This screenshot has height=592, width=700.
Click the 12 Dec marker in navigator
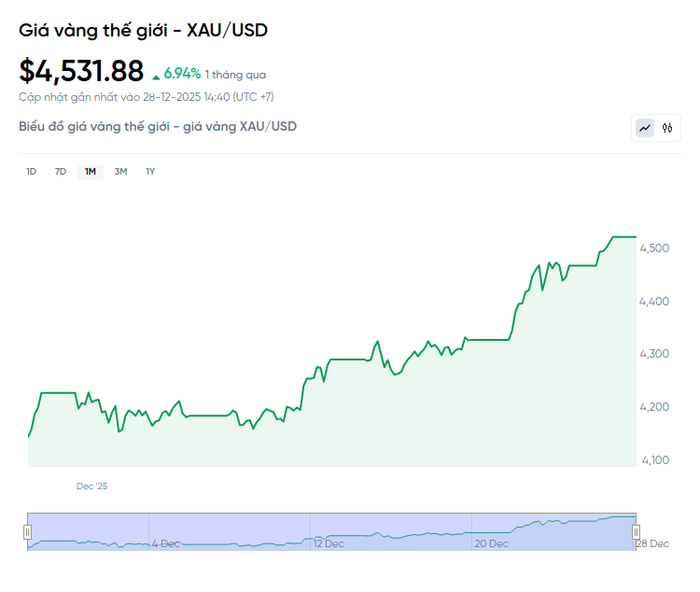point(329,543)
